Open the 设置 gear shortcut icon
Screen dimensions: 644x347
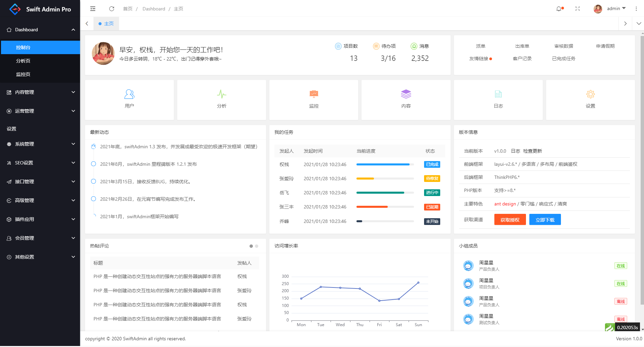pyautogui.click(x=590, y=94)
